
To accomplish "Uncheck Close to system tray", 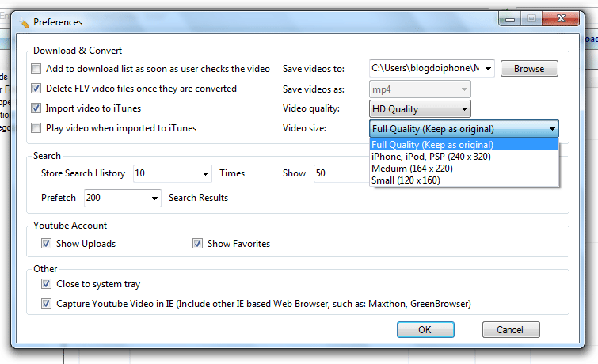I will coord(47,284).
